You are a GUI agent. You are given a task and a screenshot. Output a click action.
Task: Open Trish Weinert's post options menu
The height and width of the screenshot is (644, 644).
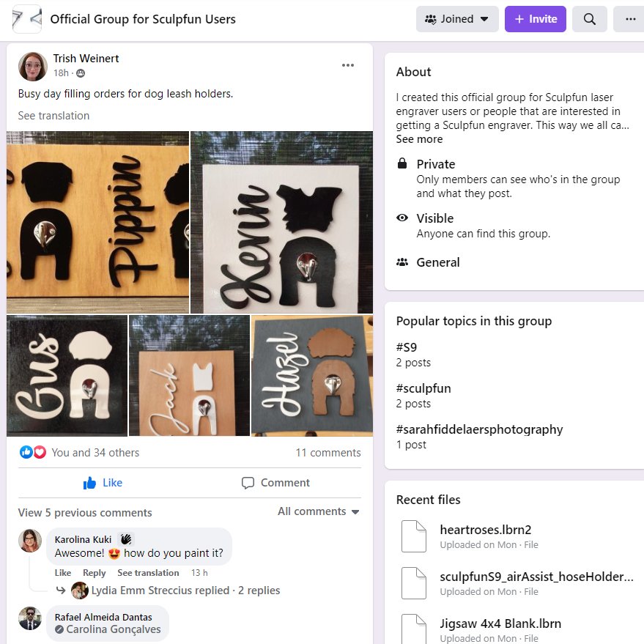pyautogui.click(x=347, y=65)
